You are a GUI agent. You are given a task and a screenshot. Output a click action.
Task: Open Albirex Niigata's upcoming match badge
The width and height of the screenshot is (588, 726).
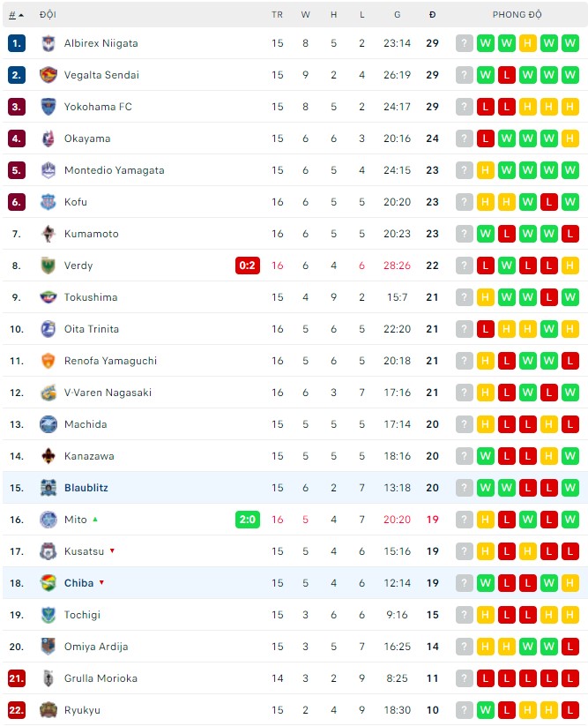pos(465,42)
